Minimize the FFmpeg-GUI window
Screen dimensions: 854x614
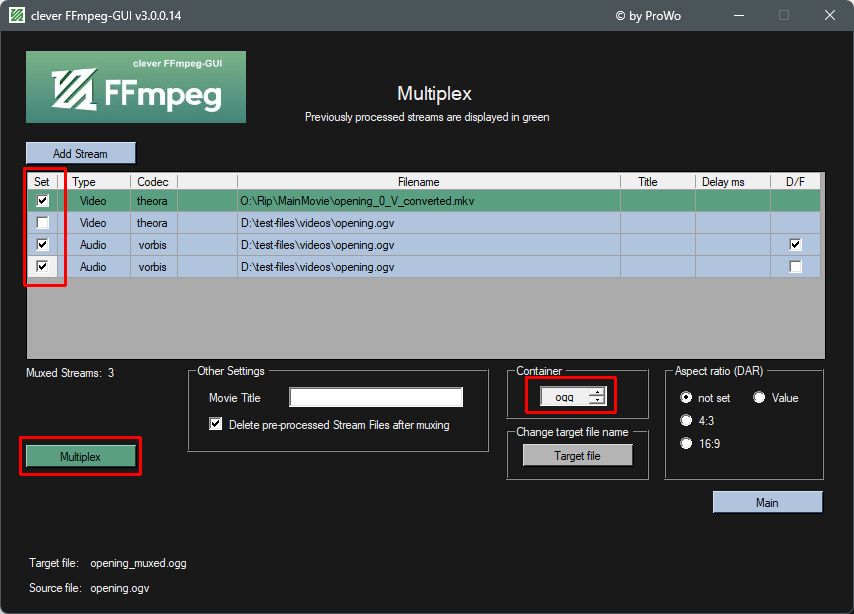point(739,15)
